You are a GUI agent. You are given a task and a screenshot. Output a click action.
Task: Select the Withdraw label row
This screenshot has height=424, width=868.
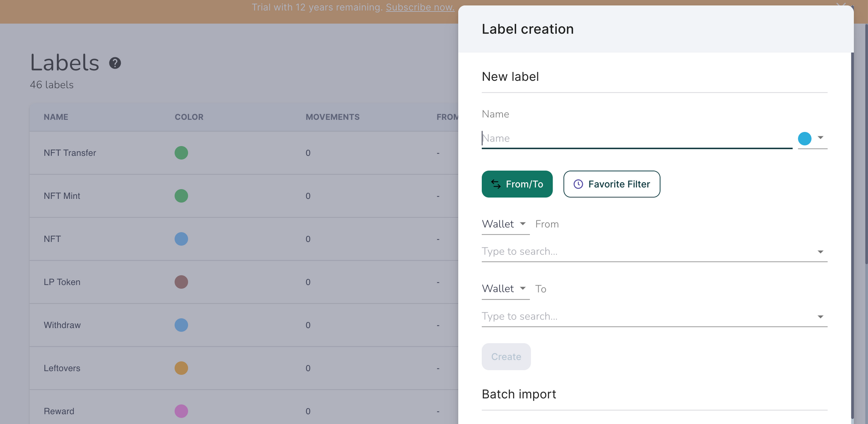tap(244, 325)
